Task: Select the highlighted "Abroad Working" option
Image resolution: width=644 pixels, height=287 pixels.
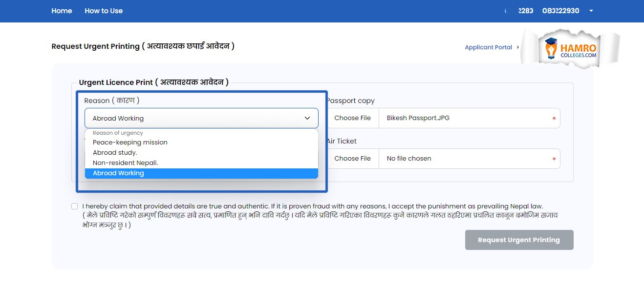Action: tap(118, 173)
